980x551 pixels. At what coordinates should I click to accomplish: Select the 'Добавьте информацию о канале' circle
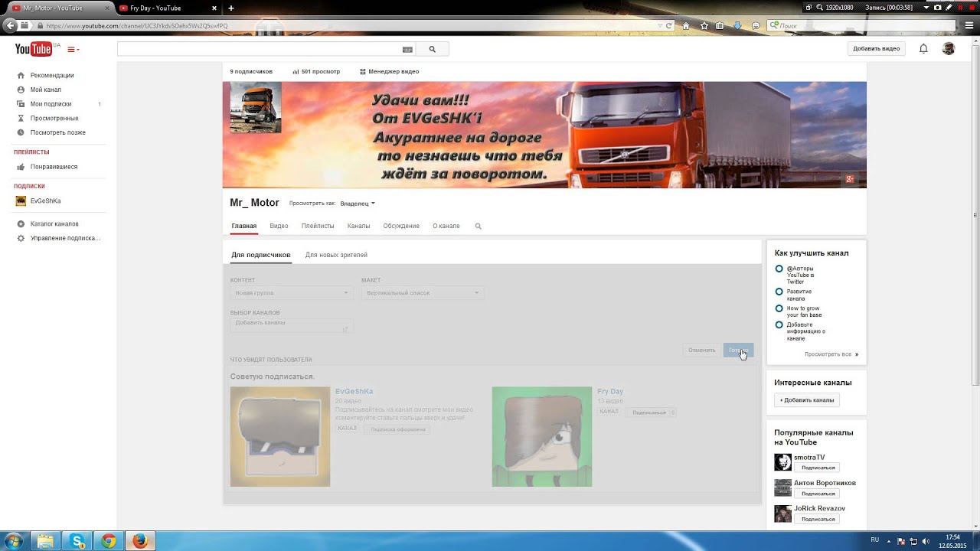(779, 325)
